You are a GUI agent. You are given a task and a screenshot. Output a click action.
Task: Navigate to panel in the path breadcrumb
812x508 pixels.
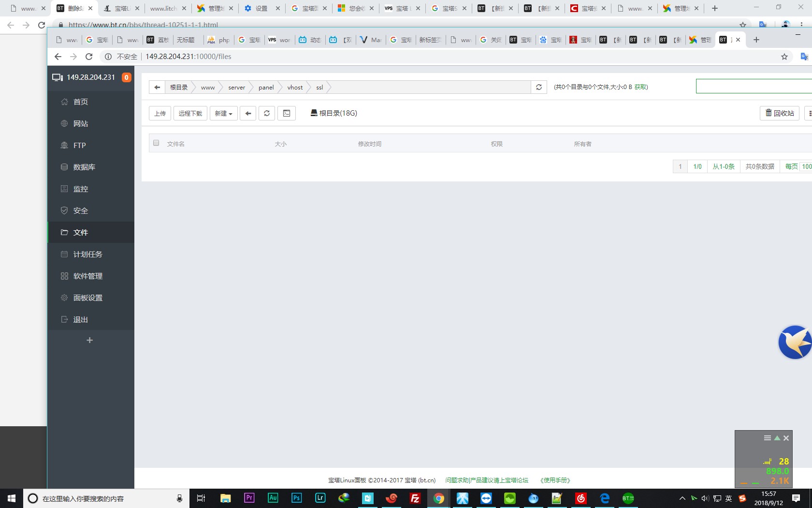266,88
